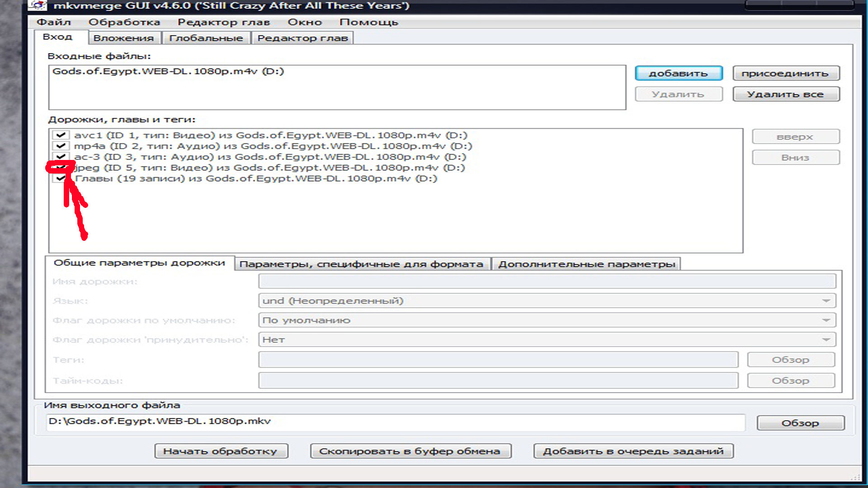
Task: Open the forced track flag dropdown showing Нет
Action: click(826, 340)
